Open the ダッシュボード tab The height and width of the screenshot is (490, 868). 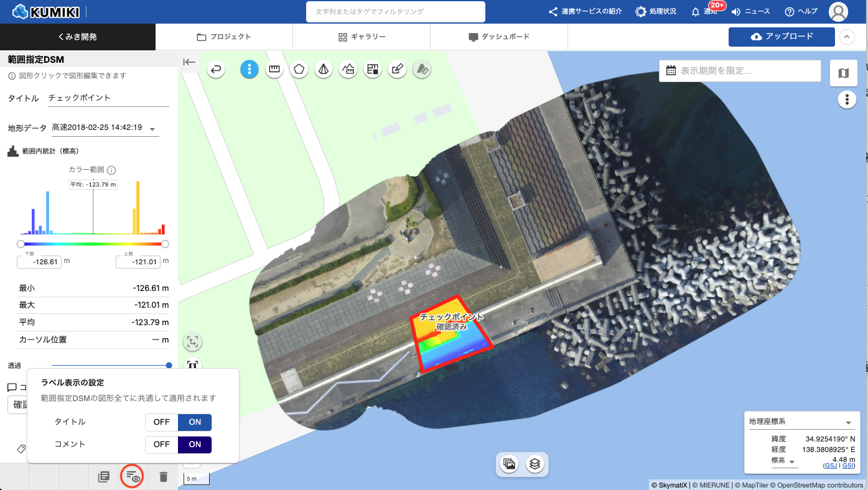coord(499,37)
